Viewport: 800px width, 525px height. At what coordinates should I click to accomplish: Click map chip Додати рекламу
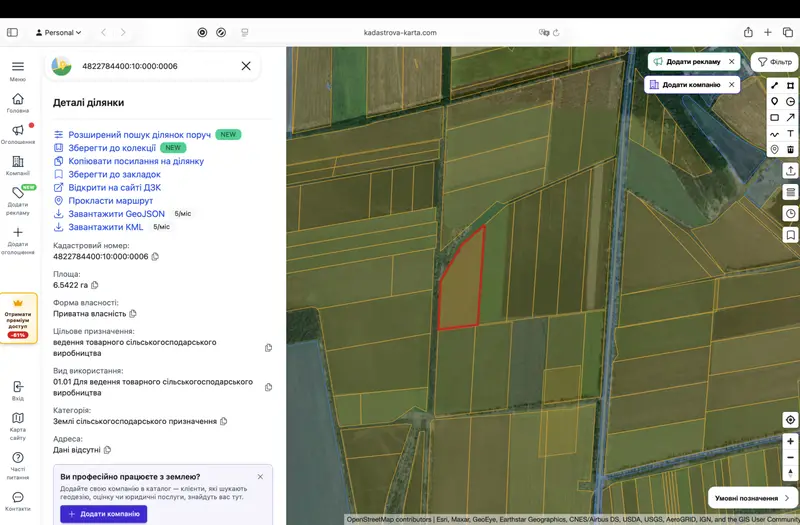687,62
